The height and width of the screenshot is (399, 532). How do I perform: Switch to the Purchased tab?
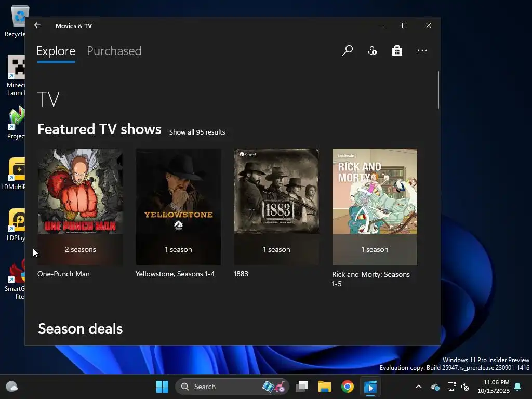[114, 51]
